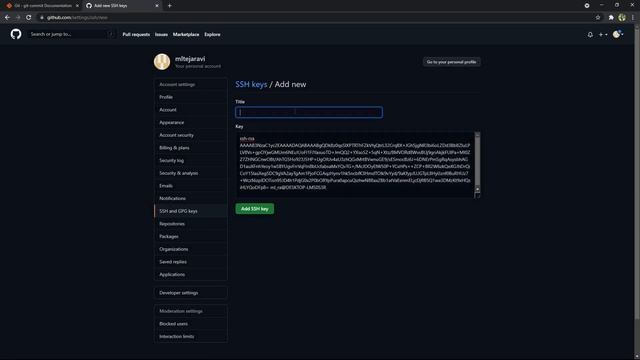Open the Chrome profile avatar
The width and height of the screenshot is (640, 360).
tap(622, 18)
